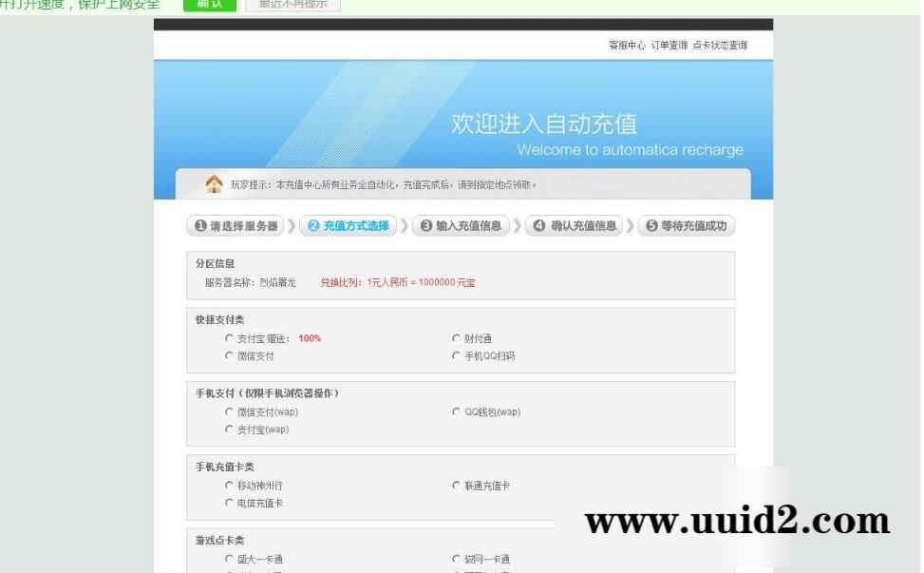The image size is (924, 573).
Task: Select the 财付通 payment option
Action: tap(457, 338)
